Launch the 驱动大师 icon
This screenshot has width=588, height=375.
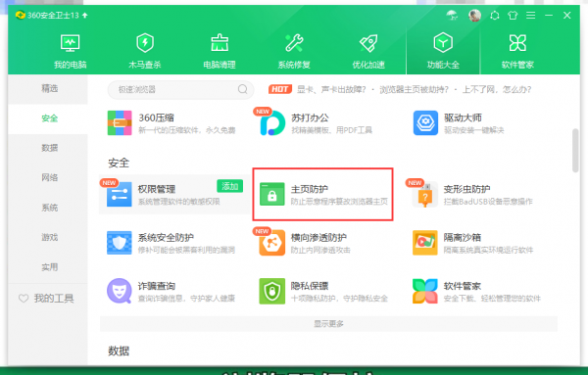[x=425, y=122]
